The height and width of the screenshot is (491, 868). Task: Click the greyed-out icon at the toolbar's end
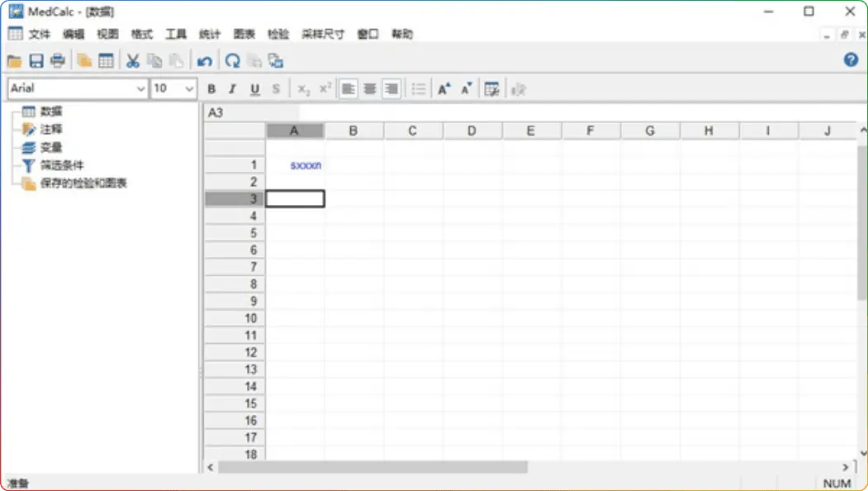click(x=518, y=88)
